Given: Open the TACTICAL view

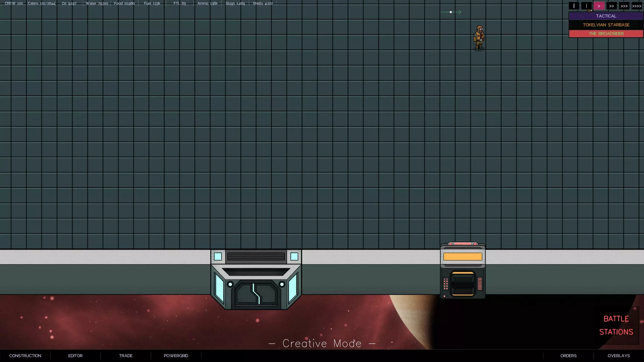Looking at the screenshot, I should (606, 16).
